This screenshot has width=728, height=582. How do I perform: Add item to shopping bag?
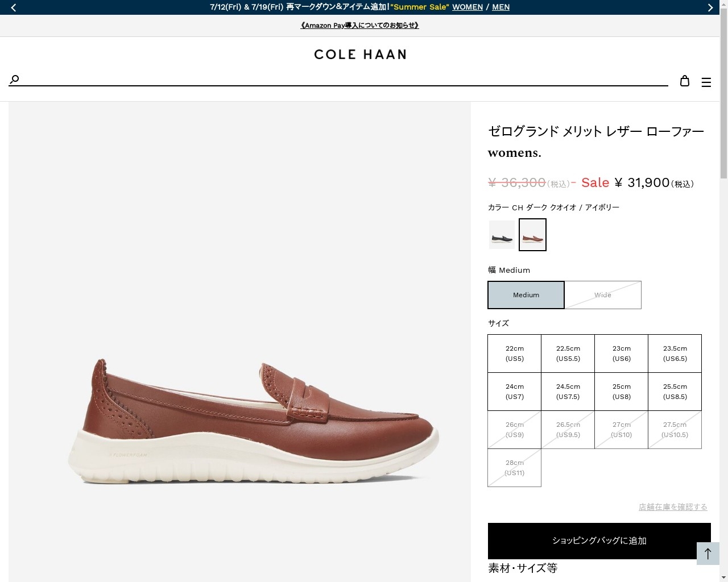coord(599,541)
